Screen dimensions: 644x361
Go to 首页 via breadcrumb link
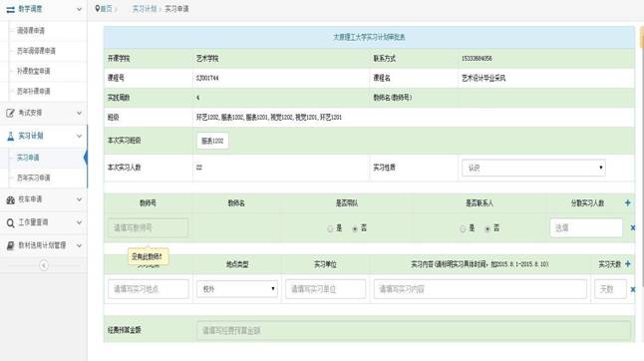(106, 9)
